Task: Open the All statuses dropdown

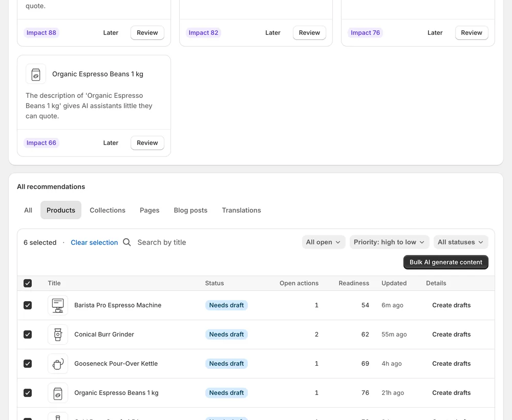Action: coord(461,242)
